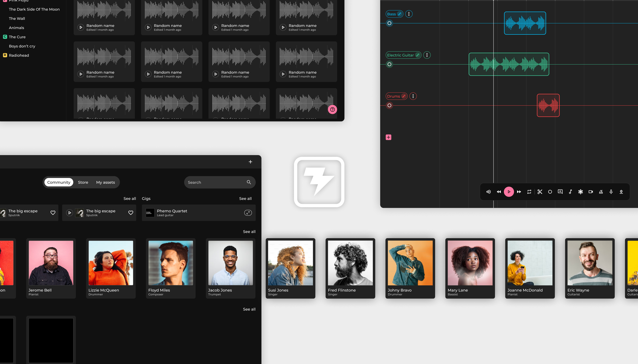Select The Wall in the sidebar

coord(17,18)
